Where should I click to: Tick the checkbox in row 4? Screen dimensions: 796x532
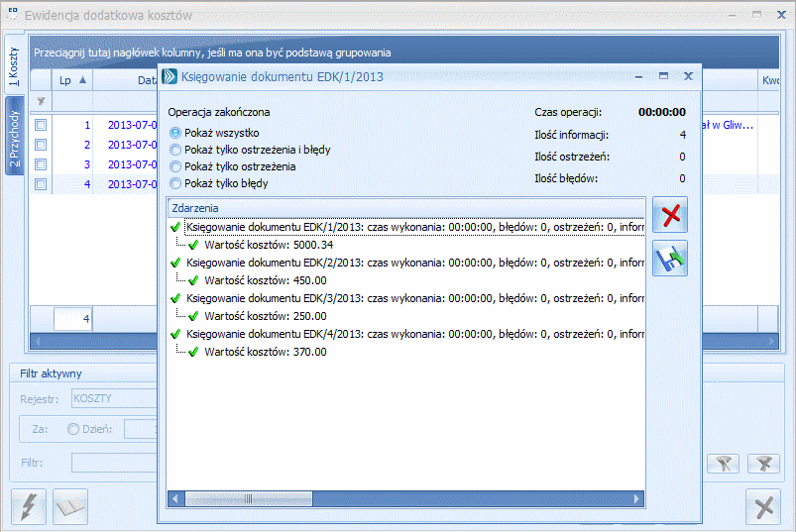pyautogui.click(x=41, y=184)
